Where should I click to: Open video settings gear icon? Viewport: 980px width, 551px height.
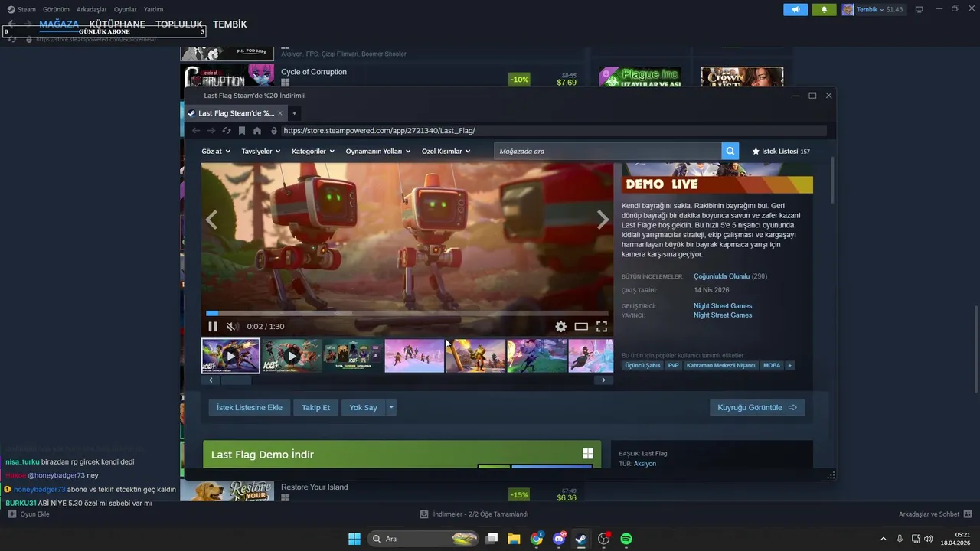click(x=560, y=327)
